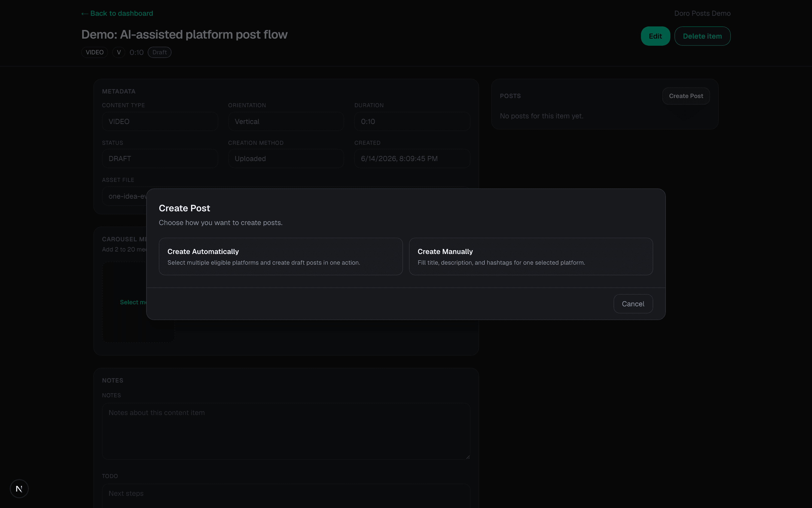The height and width of the screenshot is (508, 812).
Task: Click the Create Post dialog heading
Action: click(184, 208)
